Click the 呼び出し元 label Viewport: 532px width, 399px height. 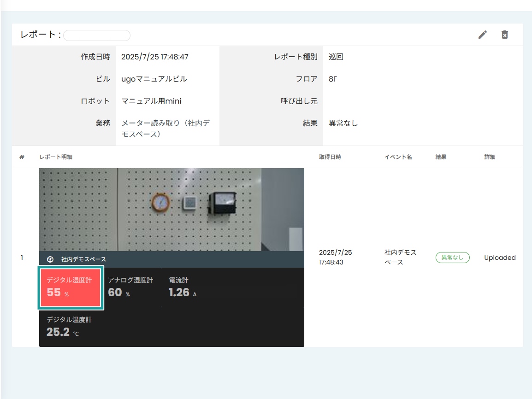coord(299,101)
